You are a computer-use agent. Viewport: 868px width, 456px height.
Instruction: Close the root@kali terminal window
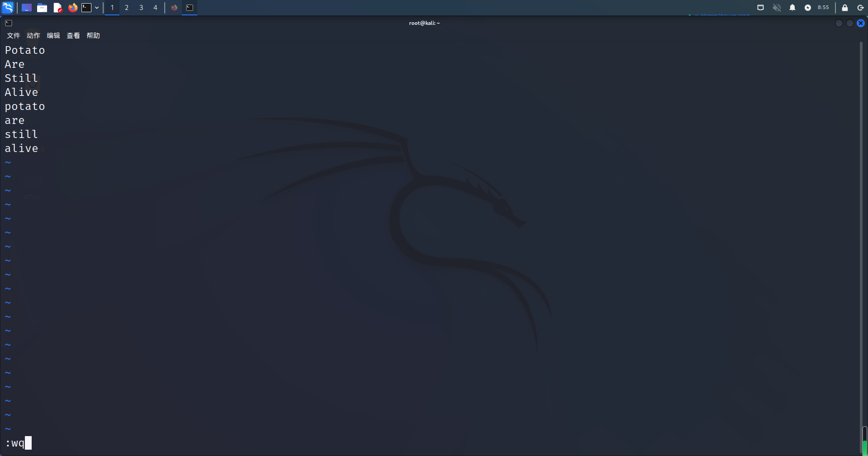click(x=861, y=23)
